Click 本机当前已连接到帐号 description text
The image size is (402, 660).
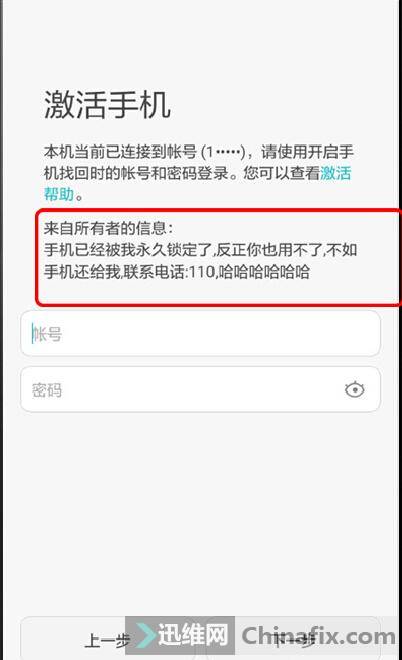120,152
